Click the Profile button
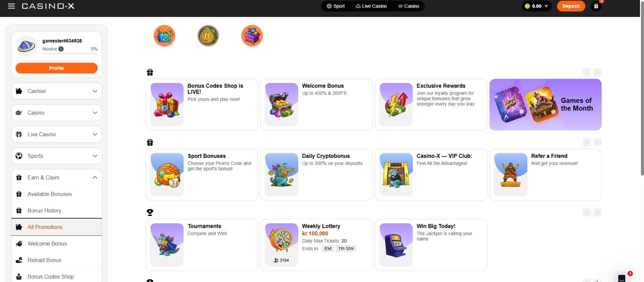The width and height of the screenshot is (644, 282). 56,68
